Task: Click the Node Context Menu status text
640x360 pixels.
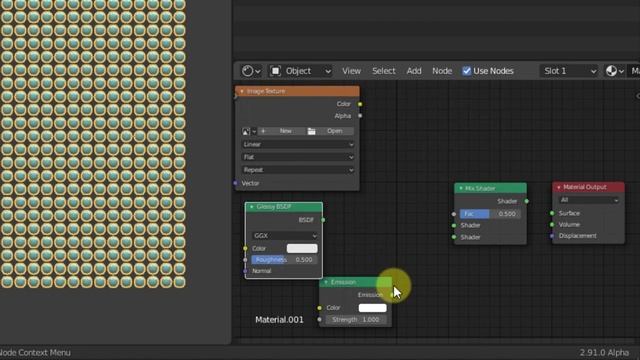Action: click(35, 353)
